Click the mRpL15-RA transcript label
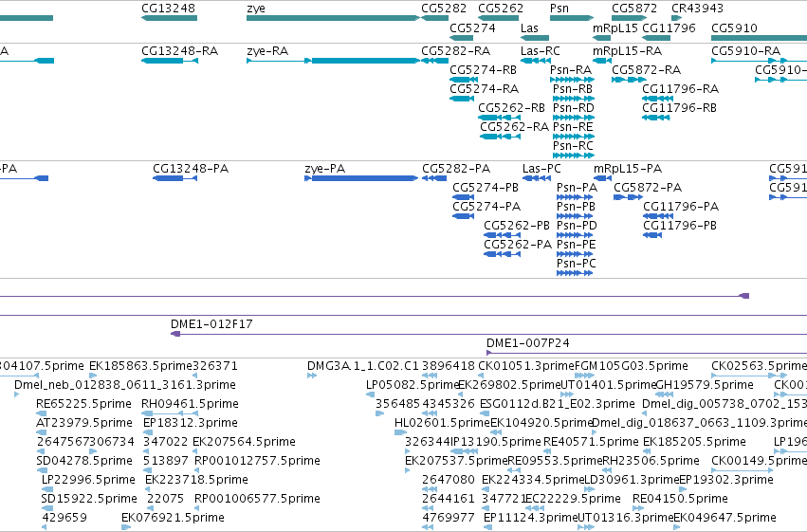 627,51
